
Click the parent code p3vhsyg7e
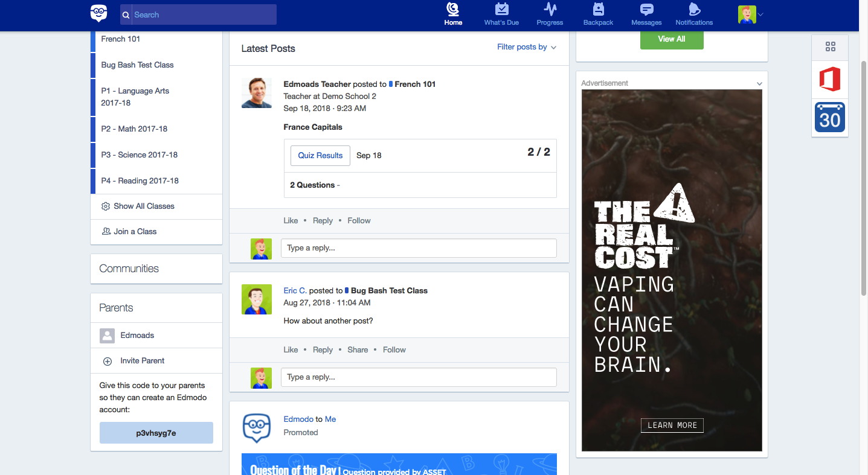[156, 433]
